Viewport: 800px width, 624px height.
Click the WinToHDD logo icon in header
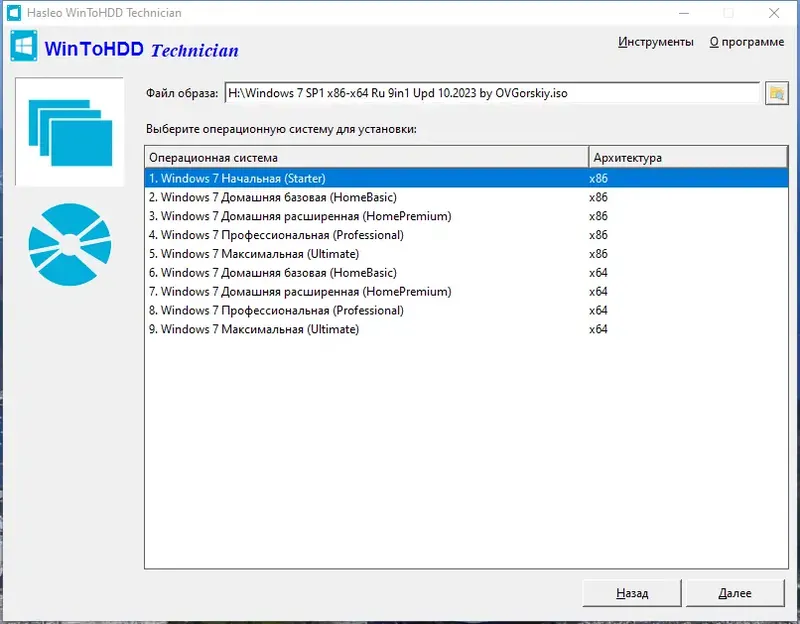click(23, 46)
